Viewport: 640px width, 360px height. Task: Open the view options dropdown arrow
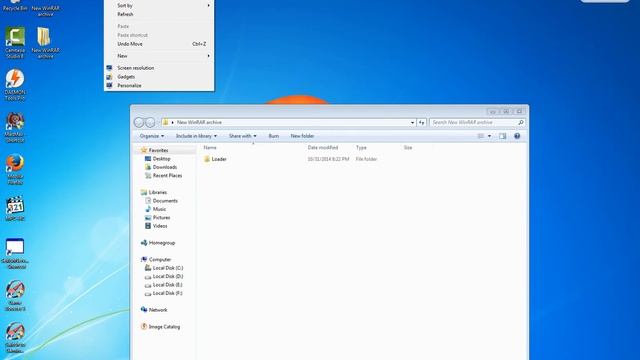tap(489, 136)
